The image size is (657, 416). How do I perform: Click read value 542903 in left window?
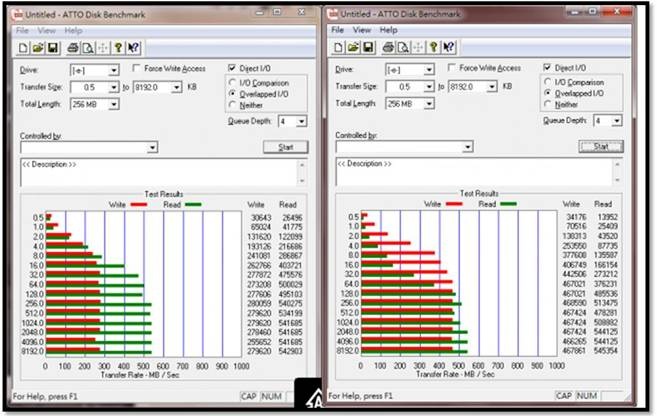point(290,351)
